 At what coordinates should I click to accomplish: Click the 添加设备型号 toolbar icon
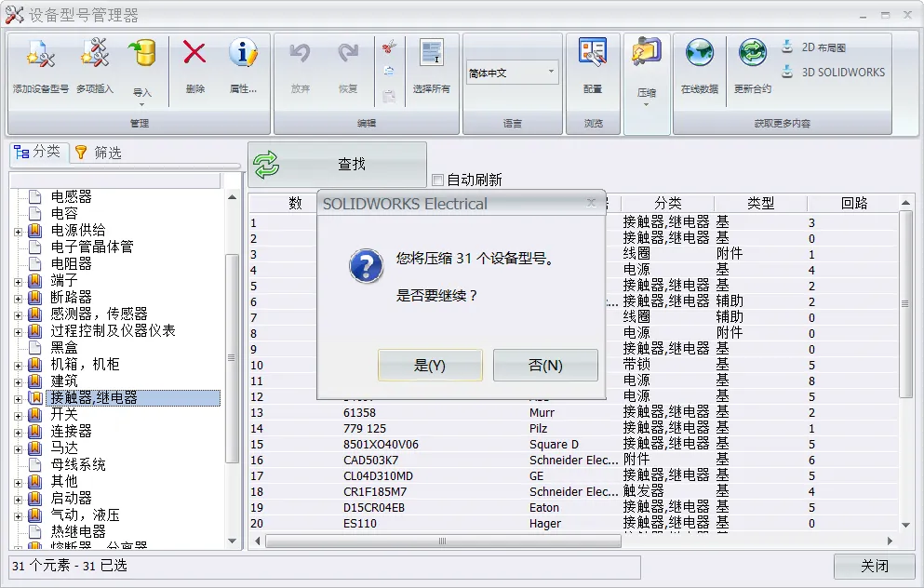(40, 54)
